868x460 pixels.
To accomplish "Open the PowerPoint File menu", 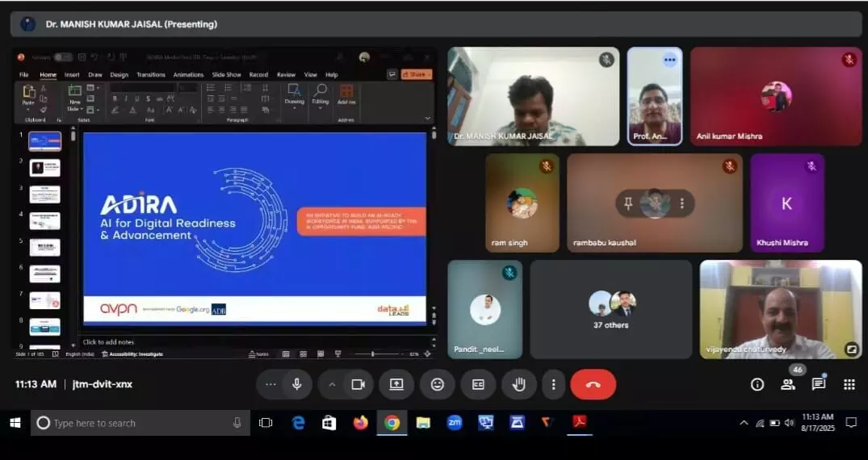I will (x=23, y=75).
